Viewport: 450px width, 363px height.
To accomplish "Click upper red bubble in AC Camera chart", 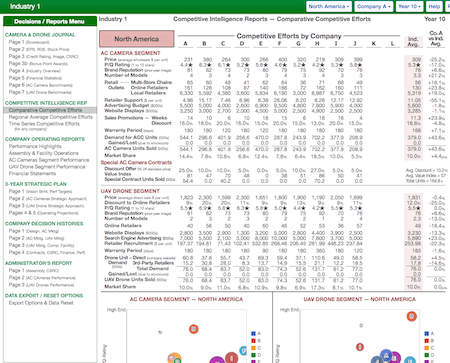I will point(194,329).
